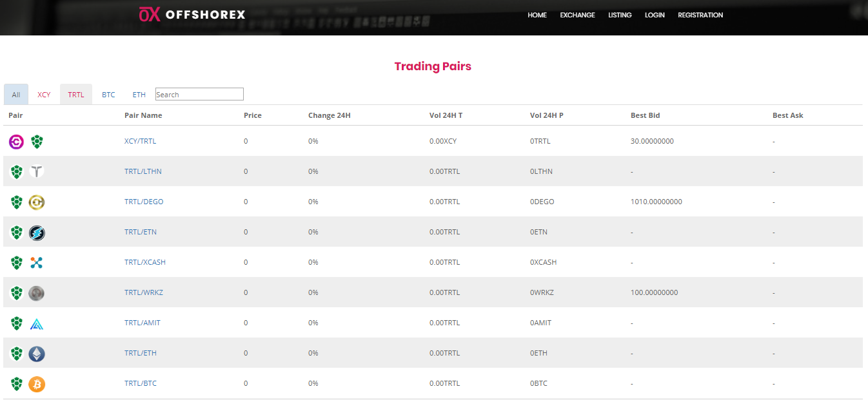Click the OffshoreX logo in header
Screen dimensions: 868x400
(192, 14)
